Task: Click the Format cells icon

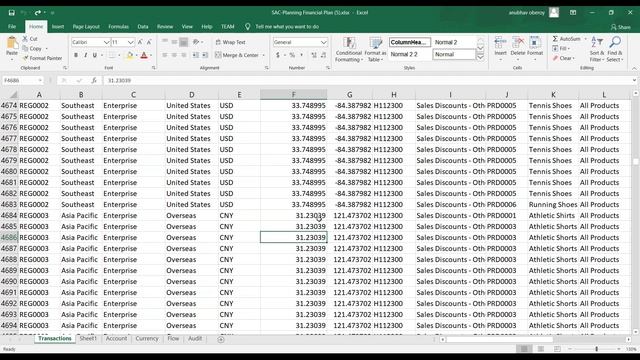Action: point(535,43)
